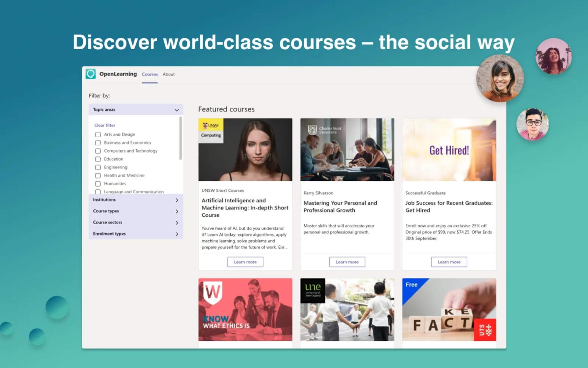Open the About tab
588x368 pixels.
(169, 74)
